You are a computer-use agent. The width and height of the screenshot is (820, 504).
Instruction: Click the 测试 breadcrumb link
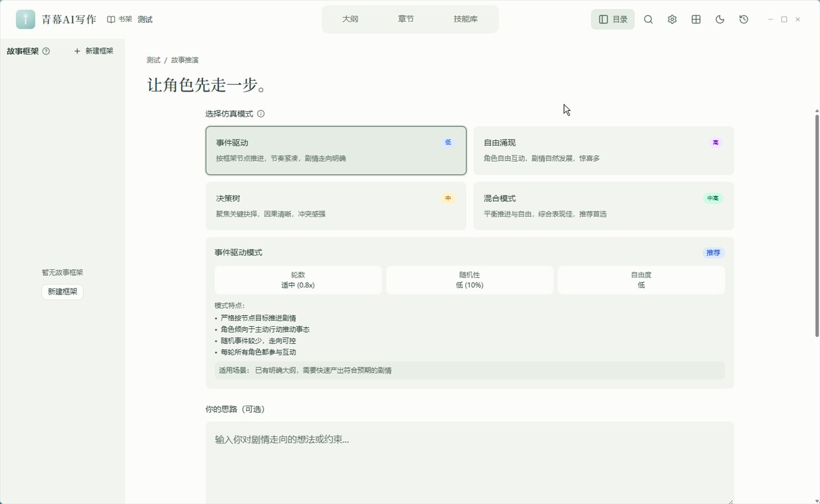(153, 60)
